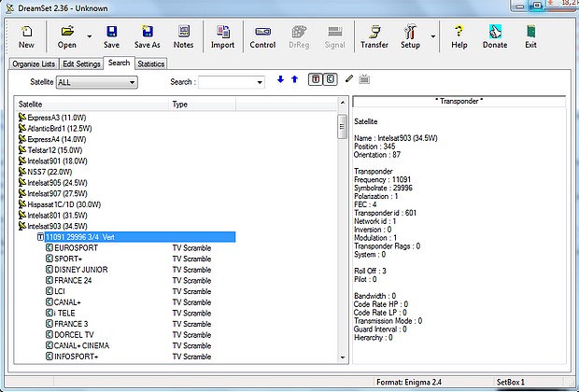Select the EUROSPORT channel entry
The height and width of the screenshot is (392, 579).
click(77, 248)
